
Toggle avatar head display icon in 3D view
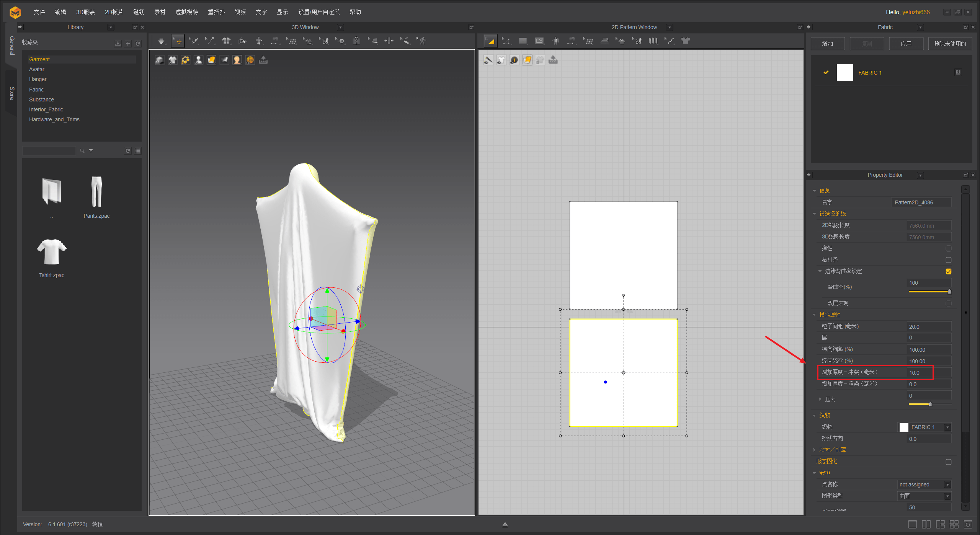(x=237, y=60)
